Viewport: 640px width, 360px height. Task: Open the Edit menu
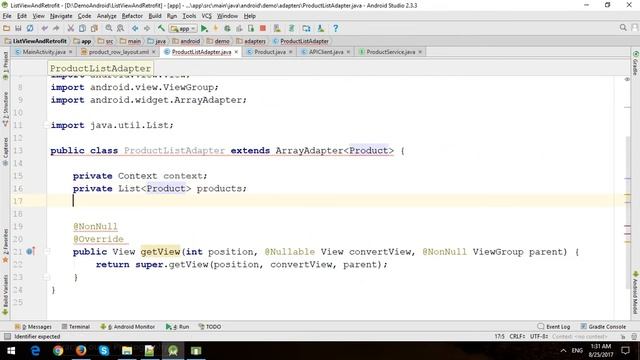pyautogui.click(x=22, y=16)
